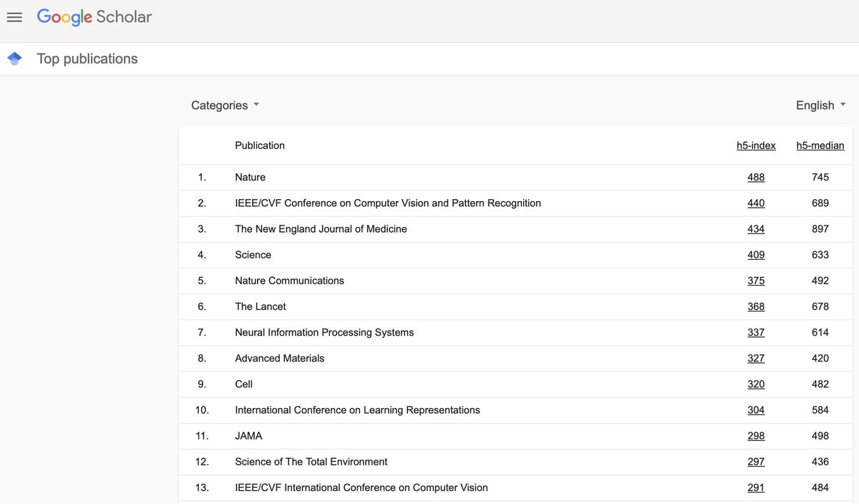Click the h5-median value 436
The width and height of the screenshot is (859, 504).
click(820, 462)
